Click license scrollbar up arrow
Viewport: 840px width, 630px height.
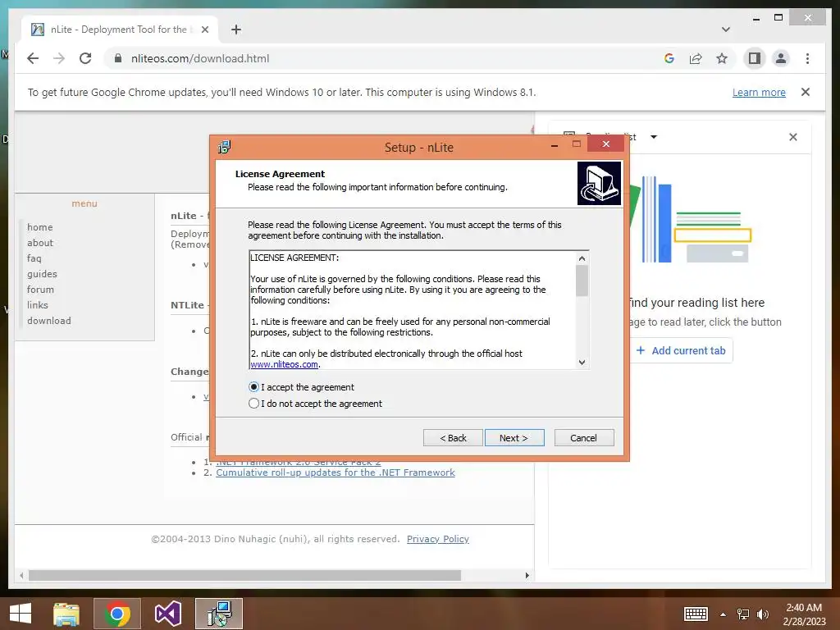[x=582, y=258]
